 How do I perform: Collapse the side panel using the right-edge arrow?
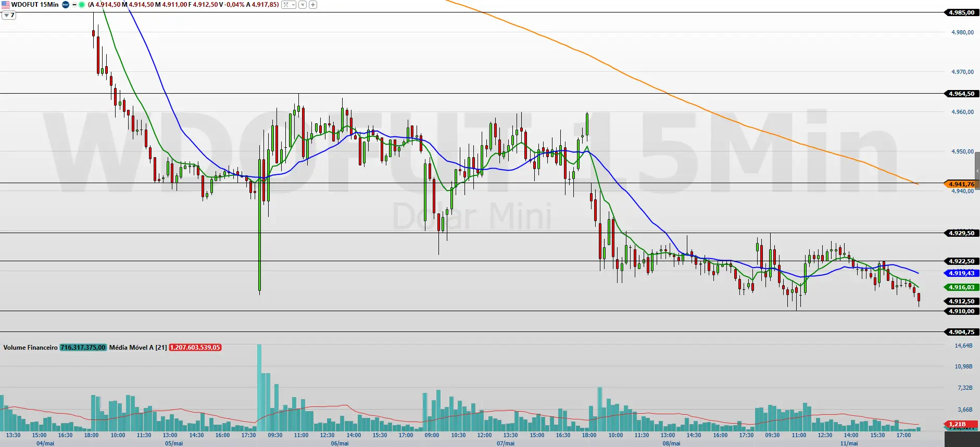977,171
